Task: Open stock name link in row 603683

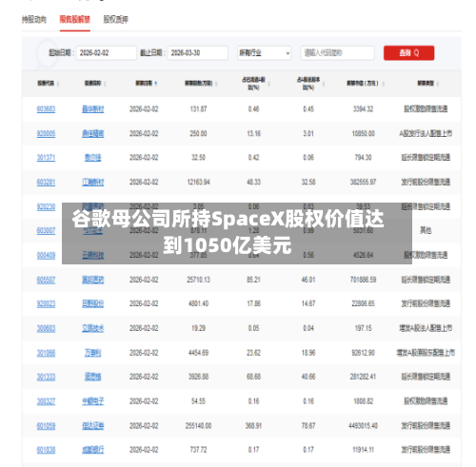Action: tap(93, 109)
